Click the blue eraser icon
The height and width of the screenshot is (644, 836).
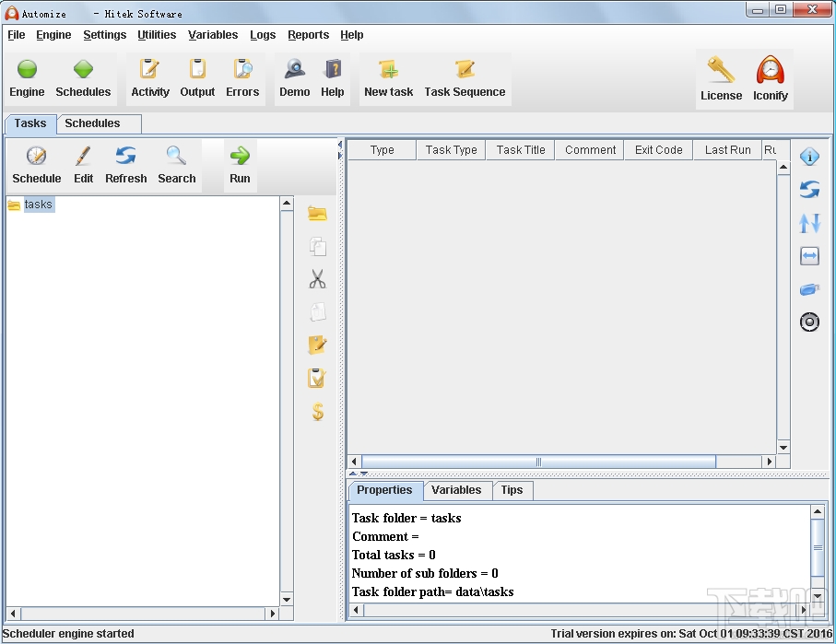coord(809,289)
